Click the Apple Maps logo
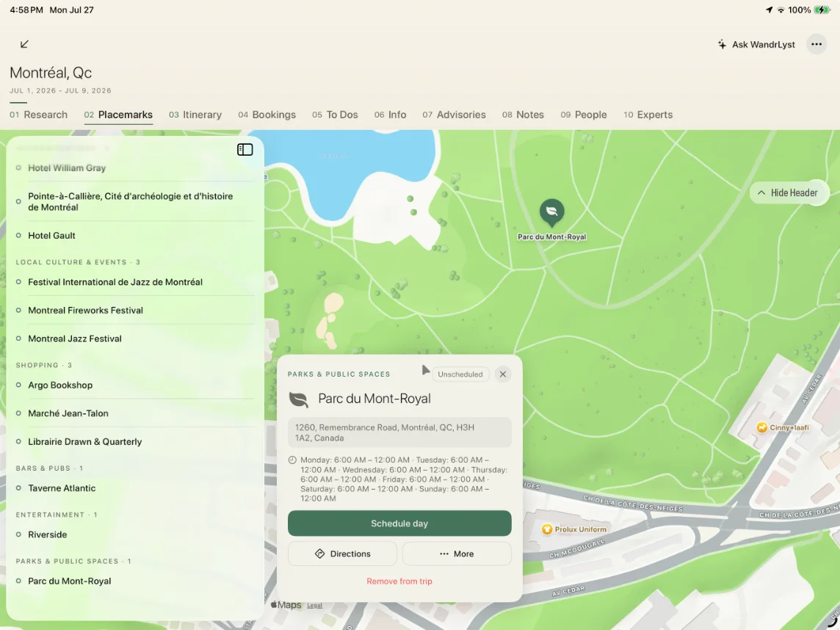 click(x=286, y=605)
